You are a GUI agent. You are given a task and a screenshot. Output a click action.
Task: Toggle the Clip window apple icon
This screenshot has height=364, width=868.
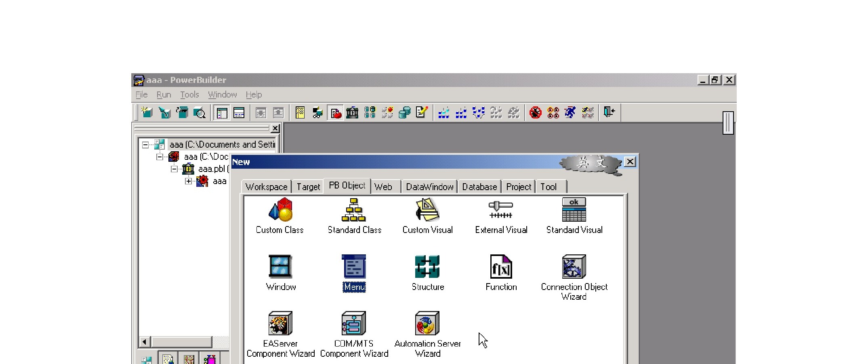coord(335,112)
